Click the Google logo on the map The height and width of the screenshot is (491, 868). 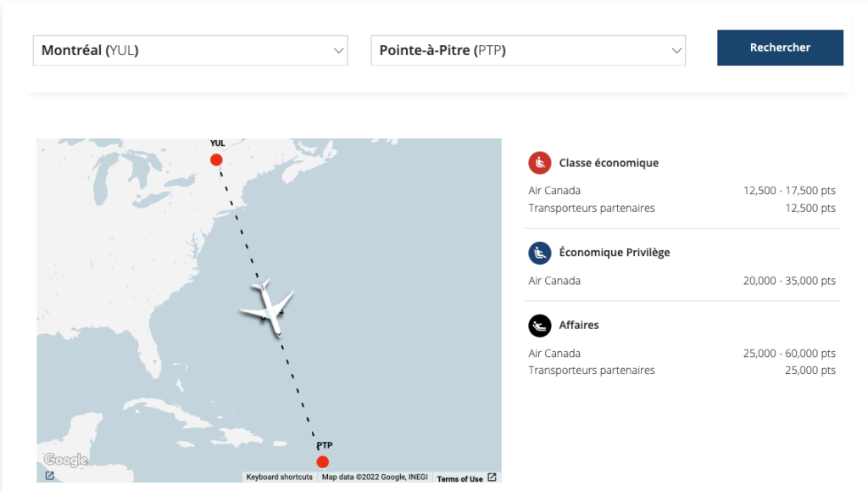[66, 460]
